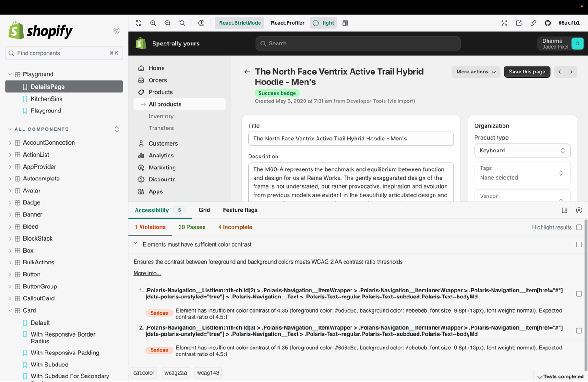Switch to the Grid tab
This screenshot has width=588, height=382.
point(204,210)
